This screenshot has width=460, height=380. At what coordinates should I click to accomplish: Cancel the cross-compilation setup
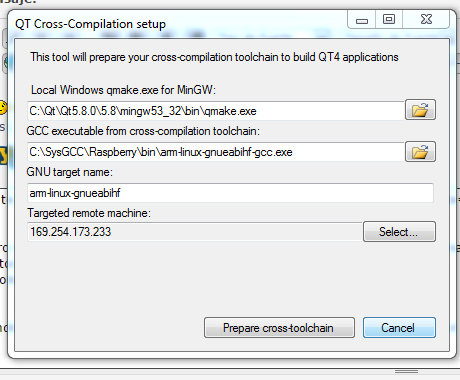pos(399,328)
